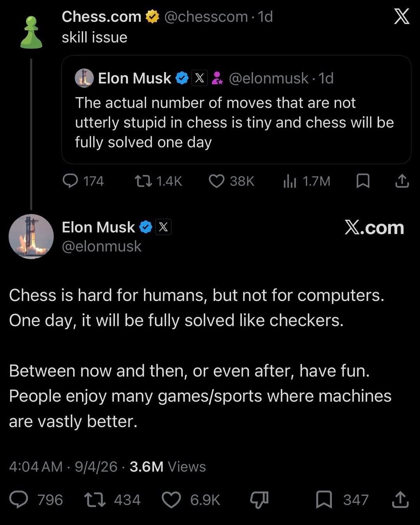
Task: Share the Chess.com post
Action: tap(402, 181)
